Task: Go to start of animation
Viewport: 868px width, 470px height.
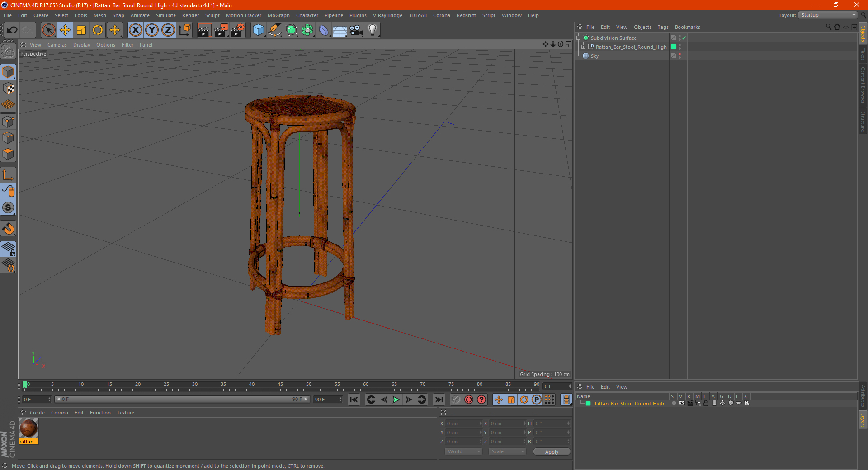Action: click(354, 399)
